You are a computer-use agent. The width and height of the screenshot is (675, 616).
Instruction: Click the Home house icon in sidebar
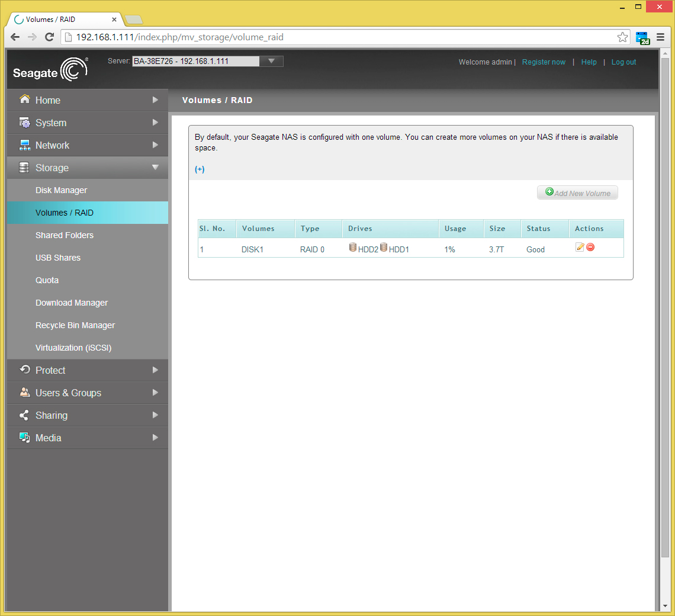[25, 100]
